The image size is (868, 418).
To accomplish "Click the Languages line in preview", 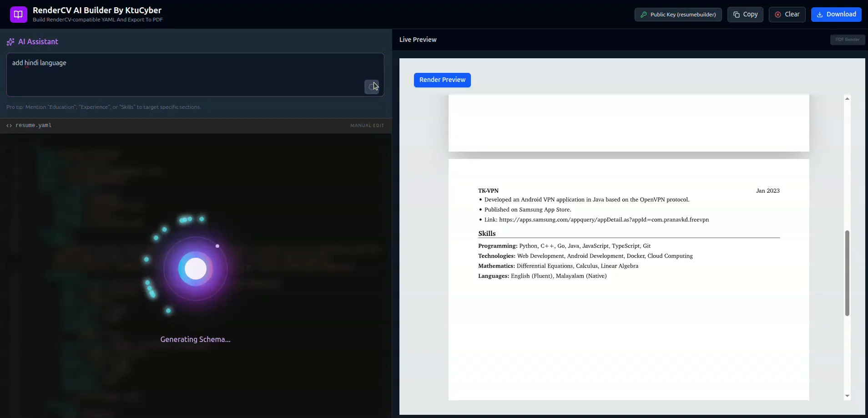I will tap(542, 276).
